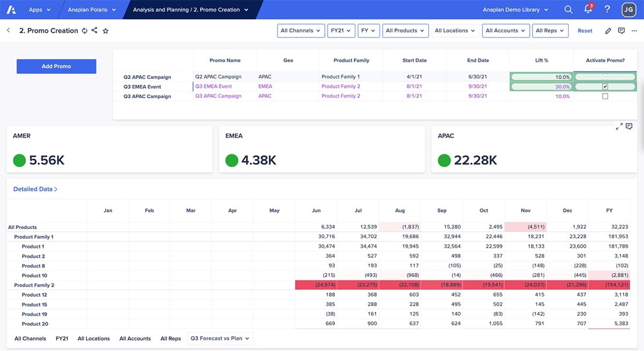The image size is (644, 351).
Task: Open the Q3 Forecast vs Plan dropdown
Action: point(221,339)
